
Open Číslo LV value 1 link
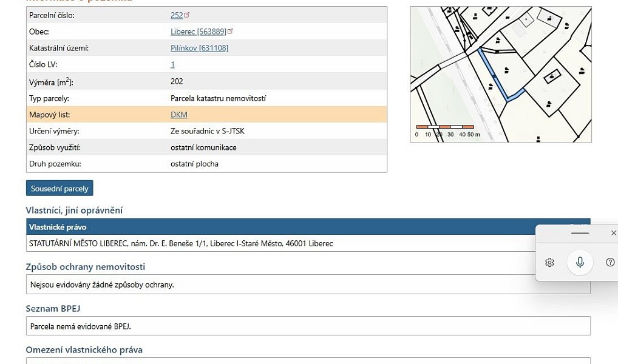(x=172, y=64)
